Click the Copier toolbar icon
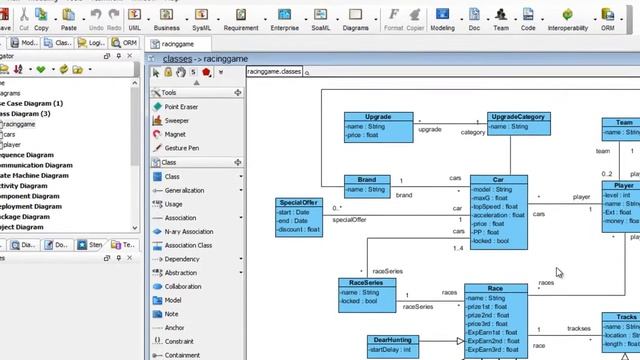Screen dimensions: 640x360 click(x=415, y=19)
